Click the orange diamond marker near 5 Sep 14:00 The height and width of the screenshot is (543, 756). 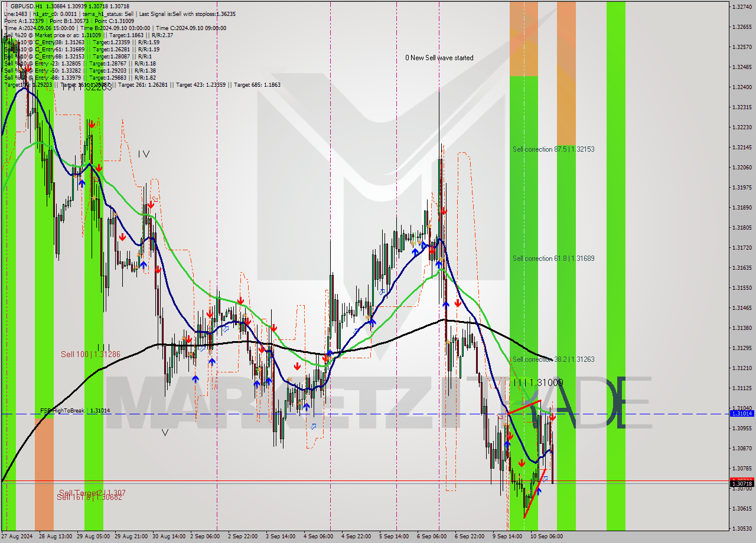point(413,243)
